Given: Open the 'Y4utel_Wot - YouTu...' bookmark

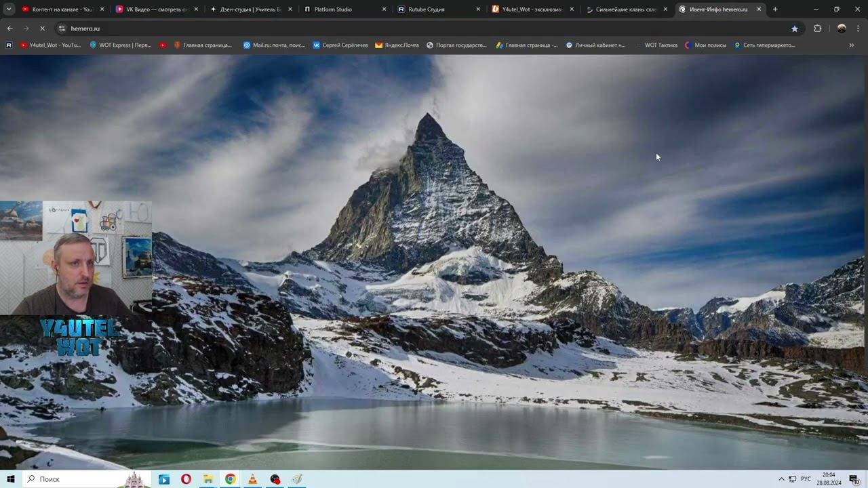Looking at the screenshot, I should (50, 45).
